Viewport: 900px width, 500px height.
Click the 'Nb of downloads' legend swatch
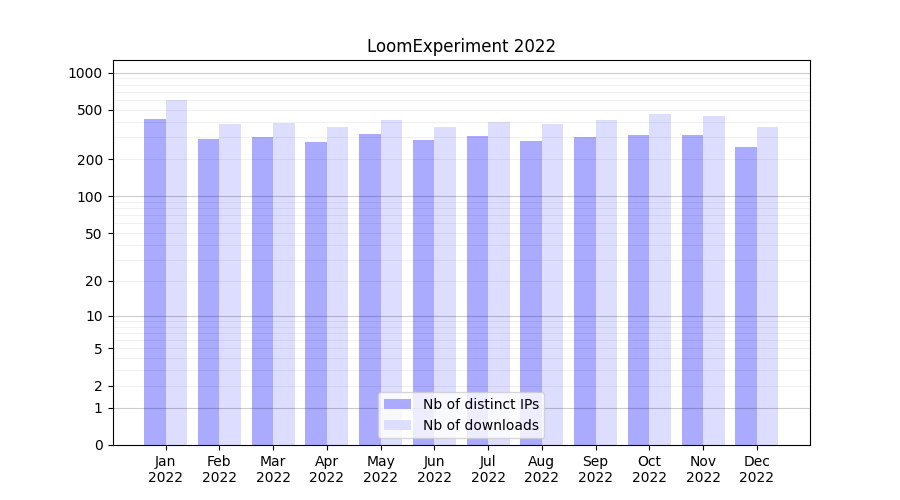[397, 425]
